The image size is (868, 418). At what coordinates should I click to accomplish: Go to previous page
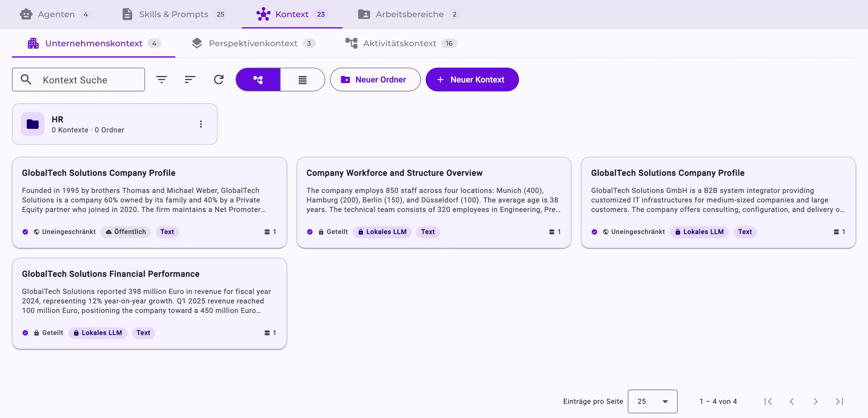point(792,402)
